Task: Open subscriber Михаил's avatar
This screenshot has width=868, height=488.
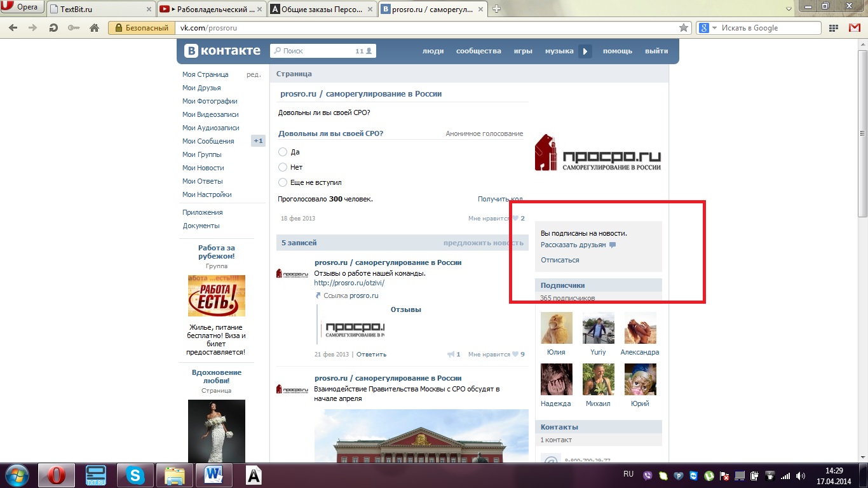Action: [599, 379]
